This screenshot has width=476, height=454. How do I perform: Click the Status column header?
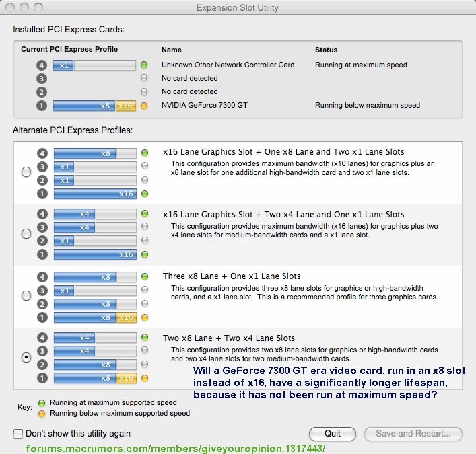(327, 50)
